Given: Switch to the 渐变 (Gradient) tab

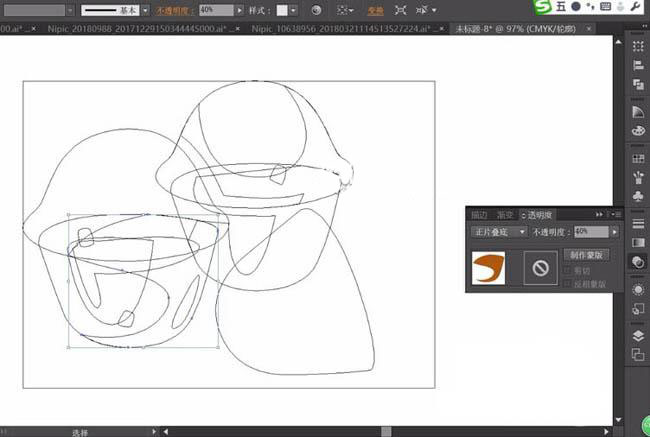Looking at the screenshot, I should [505, 214].
